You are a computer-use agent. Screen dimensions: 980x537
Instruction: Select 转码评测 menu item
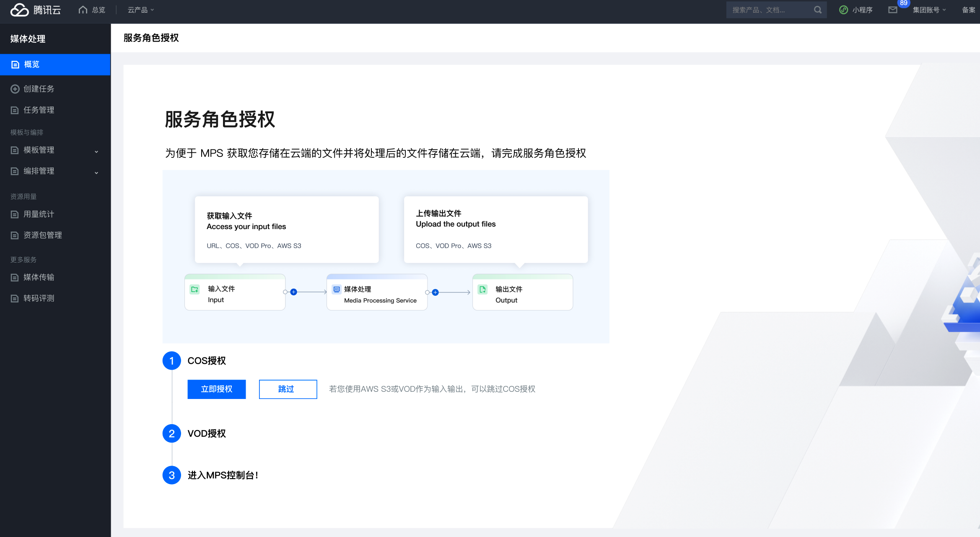tap(39, 298)
